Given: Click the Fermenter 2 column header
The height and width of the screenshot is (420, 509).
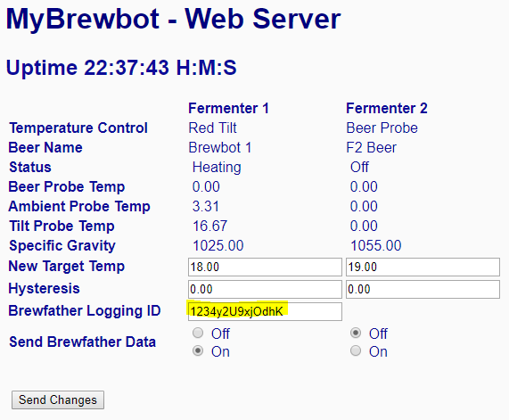Looking at the screenshot, I should click(387, 108).
